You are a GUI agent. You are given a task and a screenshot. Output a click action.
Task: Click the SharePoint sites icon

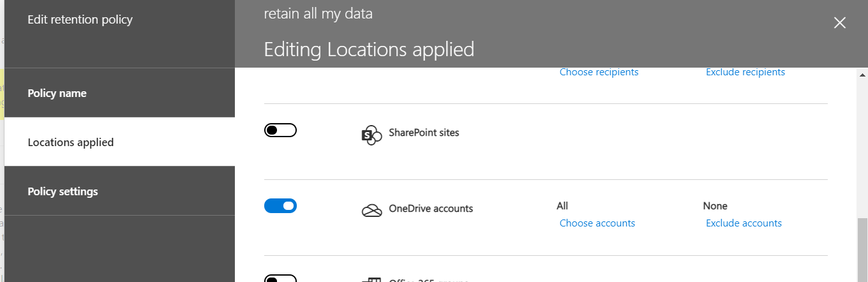(371, 135)
